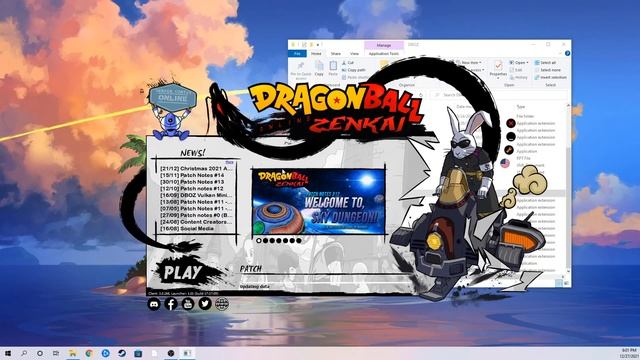Screen dimensions: 640x360
Task: Click the Manage contextual tab in File Explorer
Action: click(384, 45)
